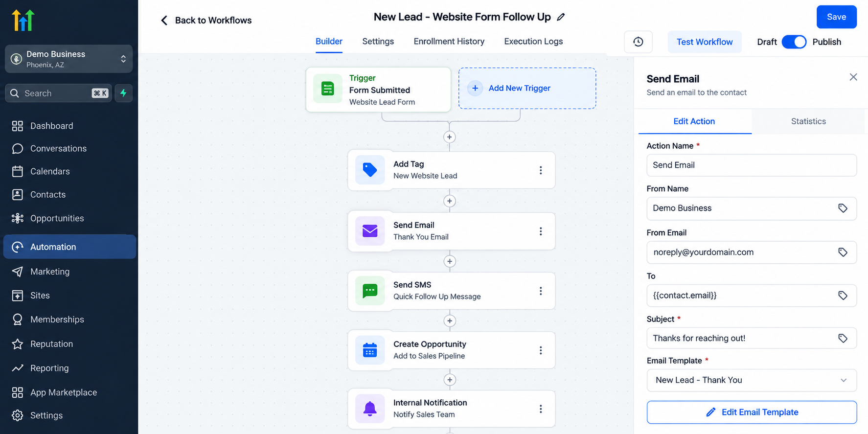Click the Test Workflow button
The width and height of the screenshot is (868, 434).
click(705, 42)
